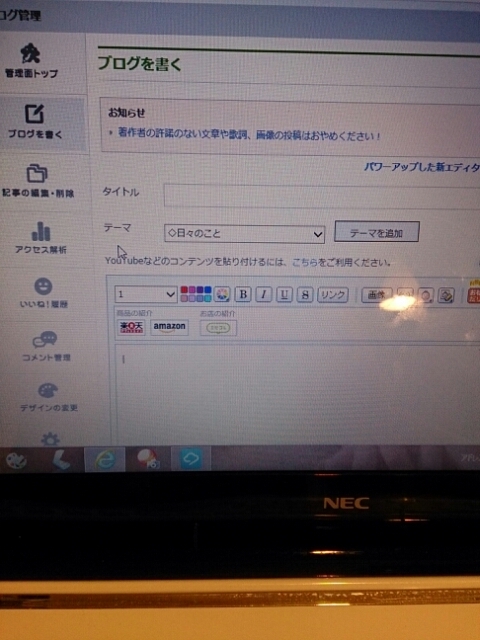The image size is (480, 640).
Task: Click the paint palette taskbar icon
Action: tap(17, 460)
